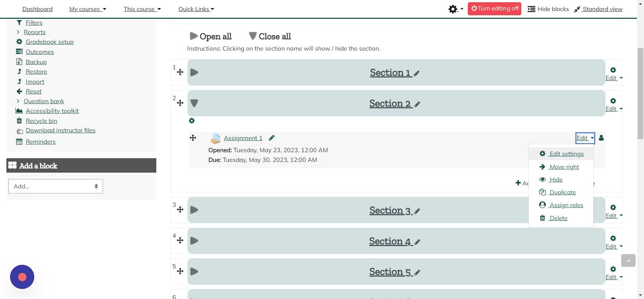Click Close all sections
Image resolution: width=644 pixels, height=299 pixels.
click(270, 36)
